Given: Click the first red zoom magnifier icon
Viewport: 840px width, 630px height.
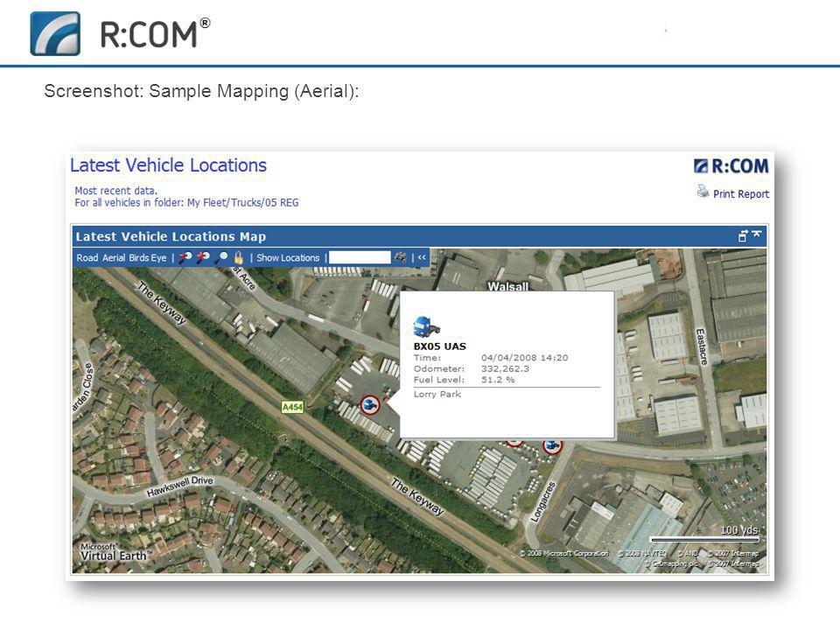Looking at the screenshot, I should [185, 257].
